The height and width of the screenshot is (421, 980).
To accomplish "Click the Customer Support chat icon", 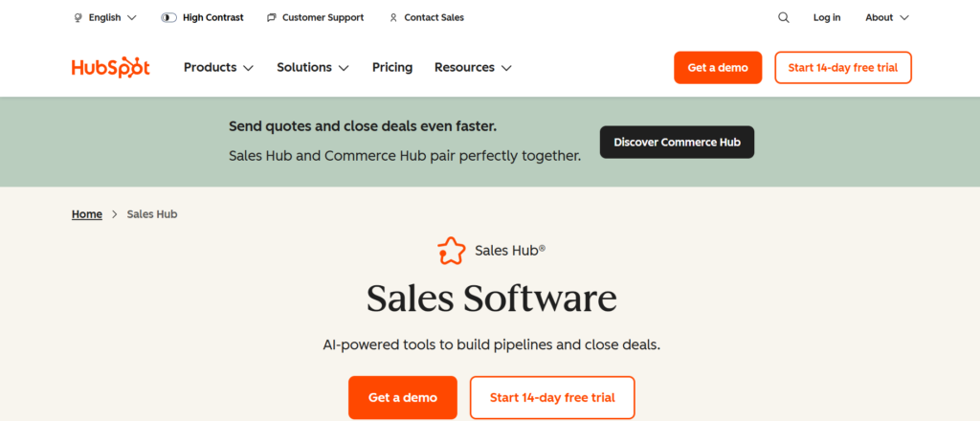I will pyautogui.click(x=272, y=17).
